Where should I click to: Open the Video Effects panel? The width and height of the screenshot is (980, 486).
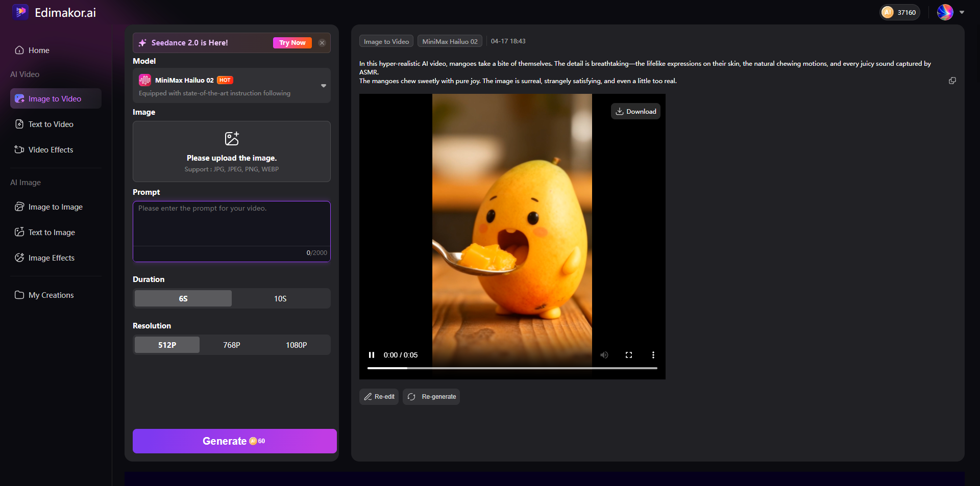50,149
